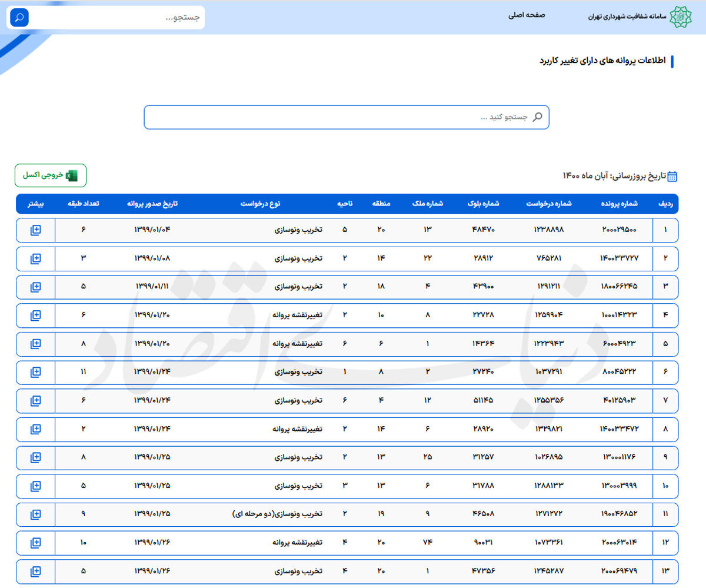Click the سامانه شفافیت شهرداری تهران site title
Screen dimensions: 706x588
coord(627,16)
